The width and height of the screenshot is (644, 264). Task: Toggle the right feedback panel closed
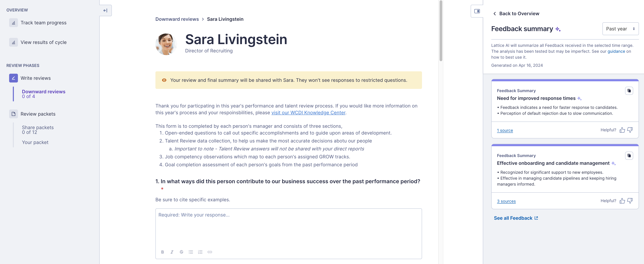coord(477,11)
